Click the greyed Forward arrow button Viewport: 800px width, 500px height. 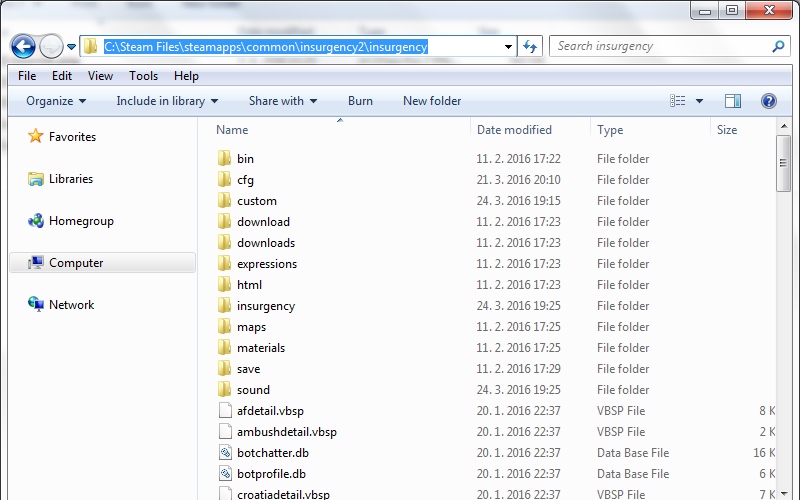click(51, 47)
